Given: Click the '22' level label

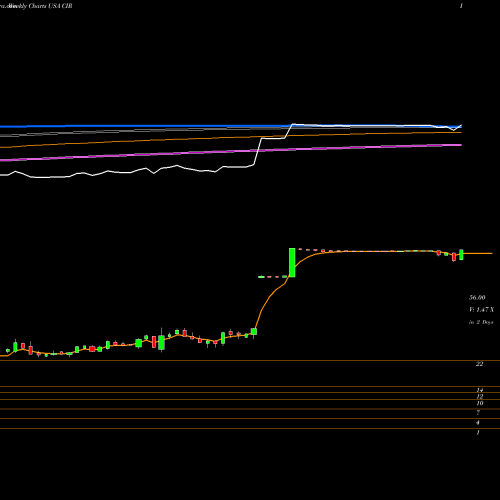Looking at the screenshot, I should 479,364.
